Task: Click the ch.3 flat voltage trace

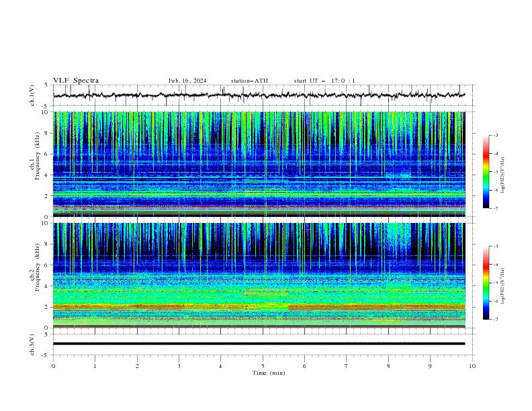Action: [259, 344]
